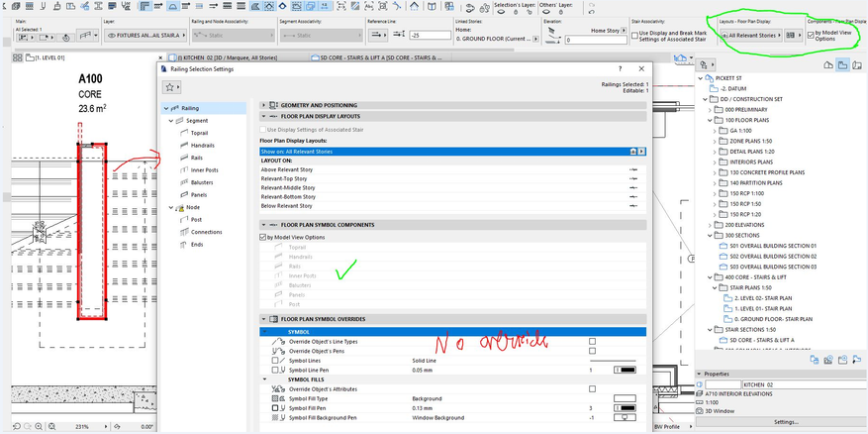Screen dimensions: 868x434
Task: Select the Relevant-Top Story layout row
Action: pos(453,179)
